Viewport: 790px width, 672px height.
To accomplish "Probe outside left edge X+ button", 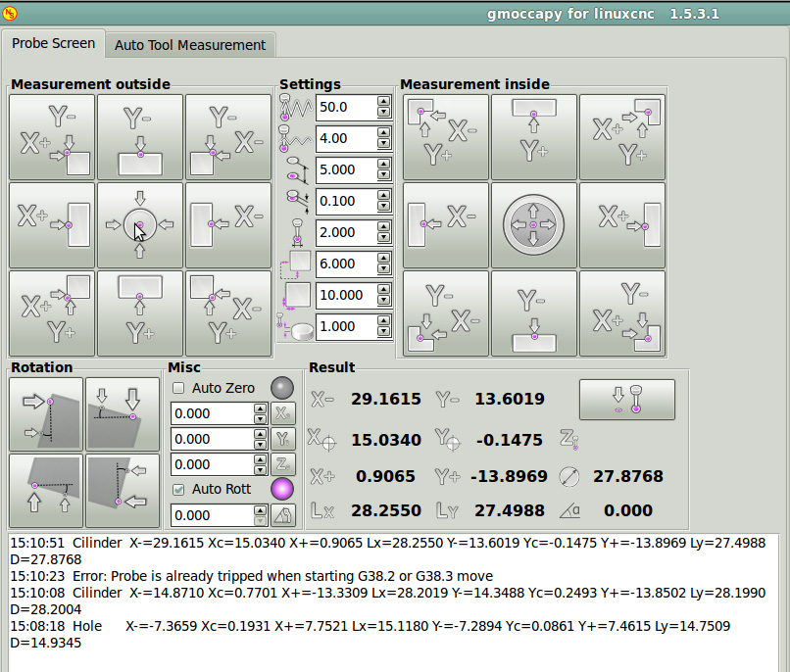I will tap(52, 225).
